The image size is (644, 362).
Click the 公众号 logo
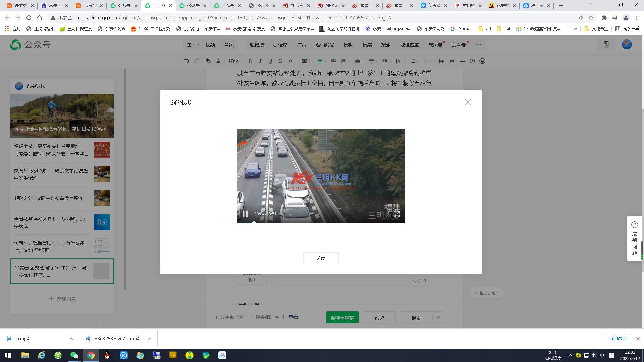point(30,44)
